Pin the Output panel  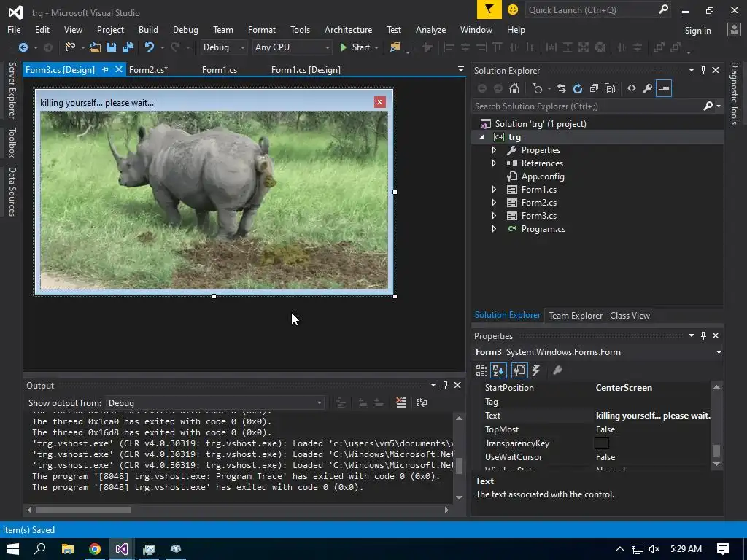coord(446,385)
